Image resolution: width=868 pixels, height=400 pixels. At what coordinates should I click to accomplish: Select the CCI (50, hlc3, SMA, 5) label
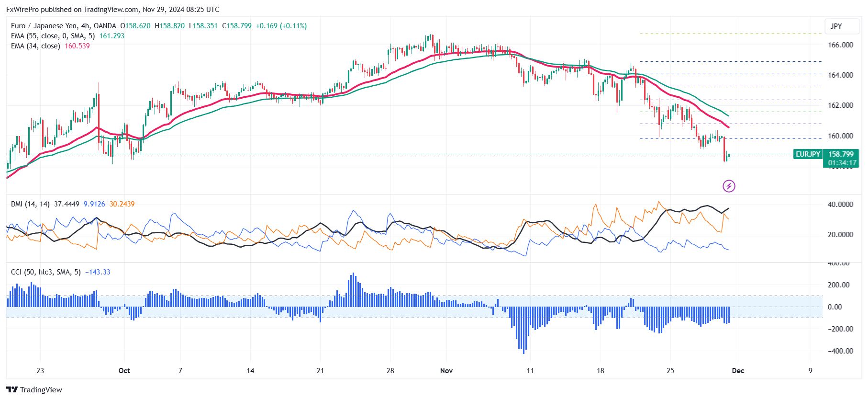click(x=45, y=272)
